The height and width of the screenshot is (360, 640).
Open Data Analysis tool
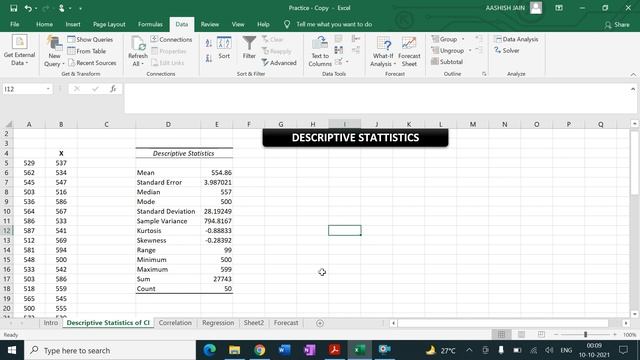[516, 39]
